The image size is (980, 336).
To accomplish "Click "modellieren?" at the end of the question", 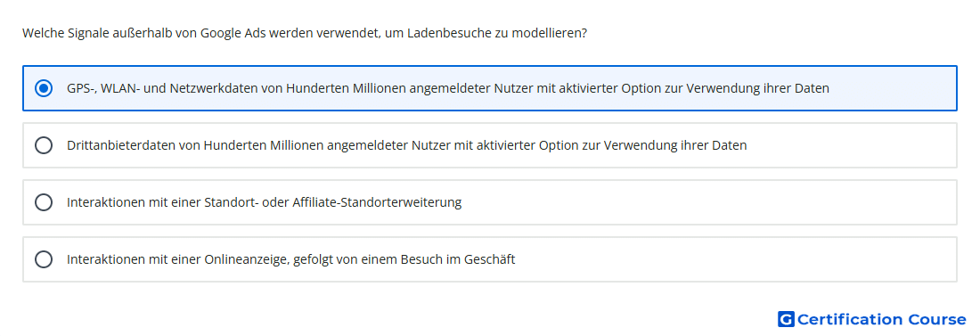I will tap(550, 33).
